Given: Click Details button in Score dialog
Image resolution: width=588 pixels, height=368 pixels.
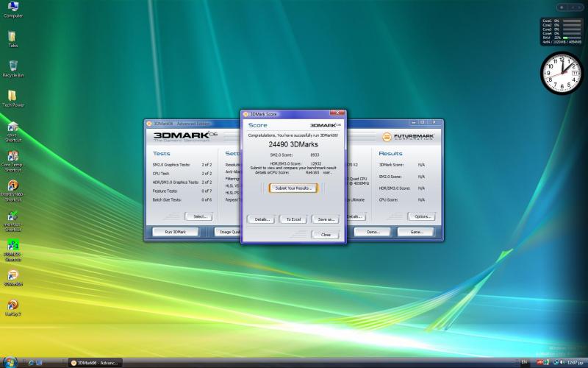Looking at the screenshot, I should pos(261,219).
